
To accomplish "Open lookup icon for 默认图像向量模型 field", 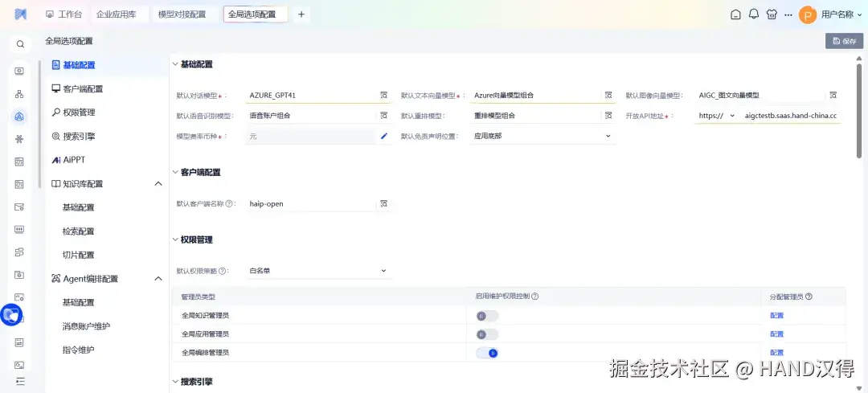I will 833,95.
